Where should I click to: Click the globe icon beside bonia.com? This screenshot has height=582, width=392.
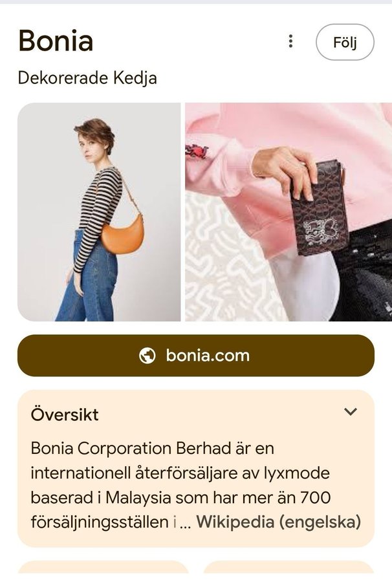pyautogui.click(x=147, y=356)
